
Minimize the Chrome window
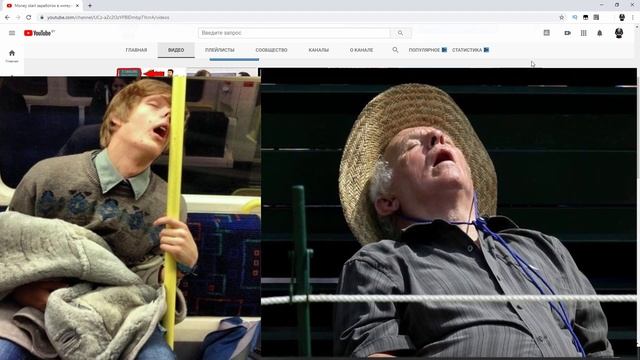pos(602,5)
